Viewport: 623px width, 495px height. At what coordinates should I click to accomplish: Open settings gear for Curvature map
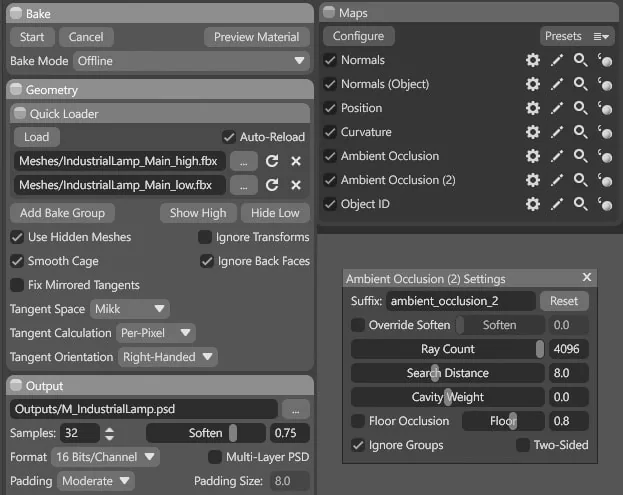[532, 132]
